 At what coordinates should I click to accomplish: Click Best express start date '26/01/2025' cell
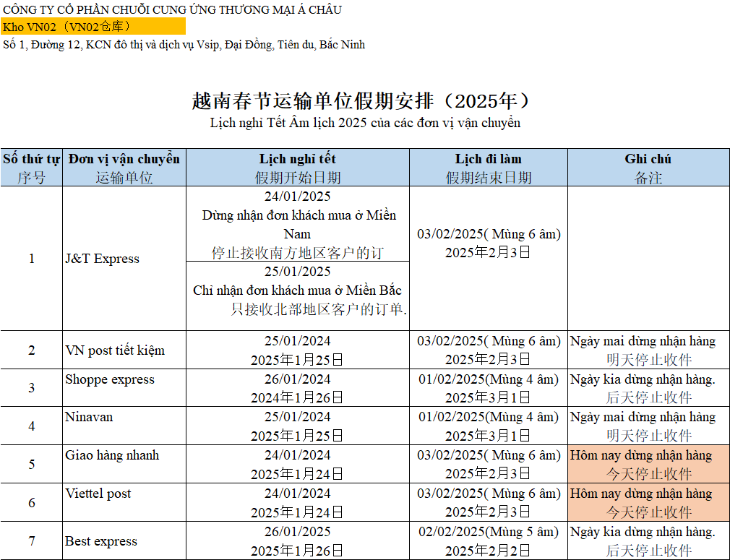pyautogui.click(x=298, y=540)
